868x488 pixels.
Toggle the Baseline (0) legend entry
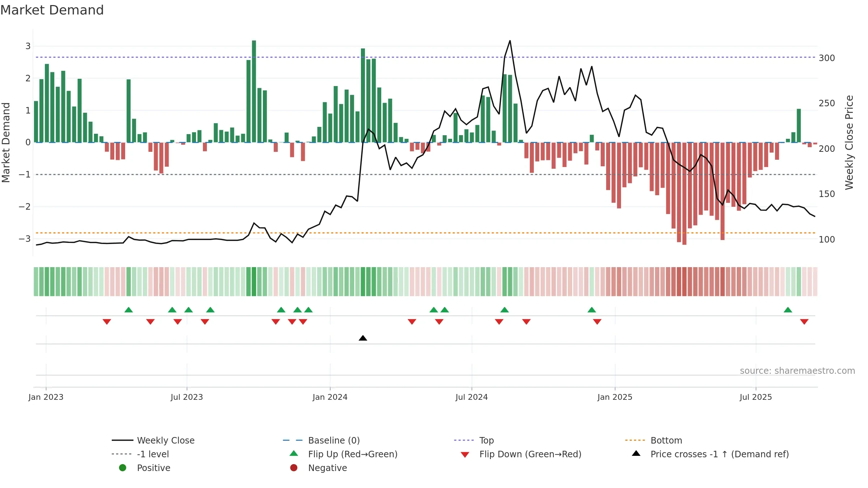point(321,440)
